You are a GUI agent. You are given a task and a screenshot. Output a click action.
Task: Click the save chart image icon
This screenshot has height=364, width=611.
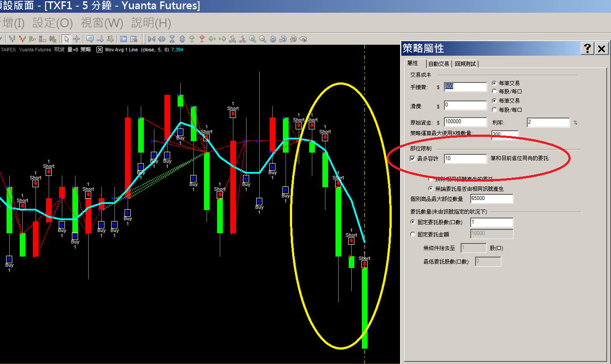click(134, 39)
